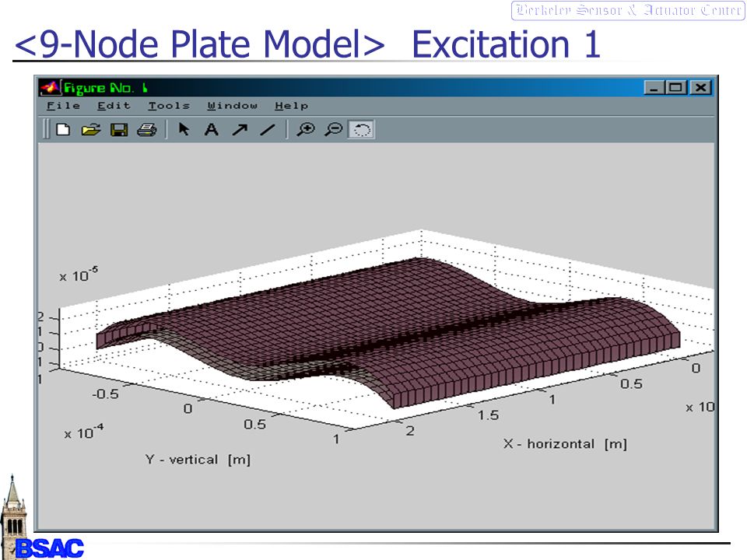Click the Berkeley Sensor & Actuator Center banner
This screenshot has width=747, height=560.
(628, 10)
